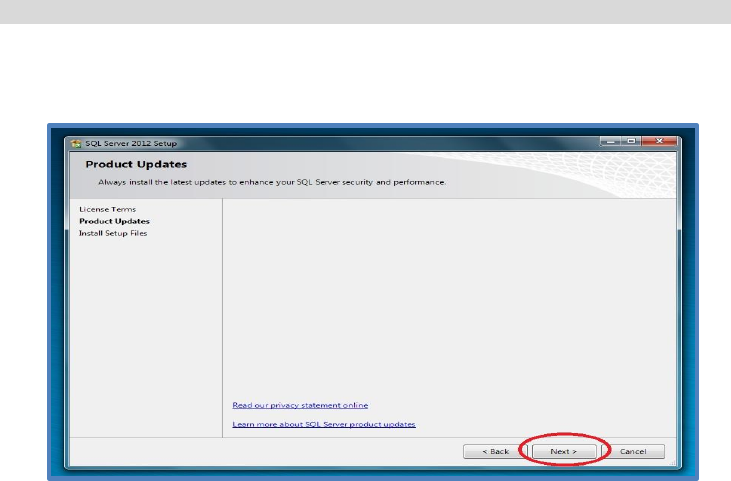Select Install Setup Files step in sidebar
The width and height of the screenshot is (731, 481).
113,233
